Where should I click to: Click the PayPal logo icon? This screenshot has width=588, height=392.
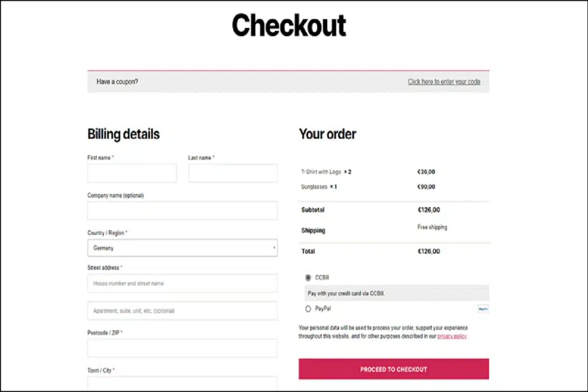tap(483, 309)
